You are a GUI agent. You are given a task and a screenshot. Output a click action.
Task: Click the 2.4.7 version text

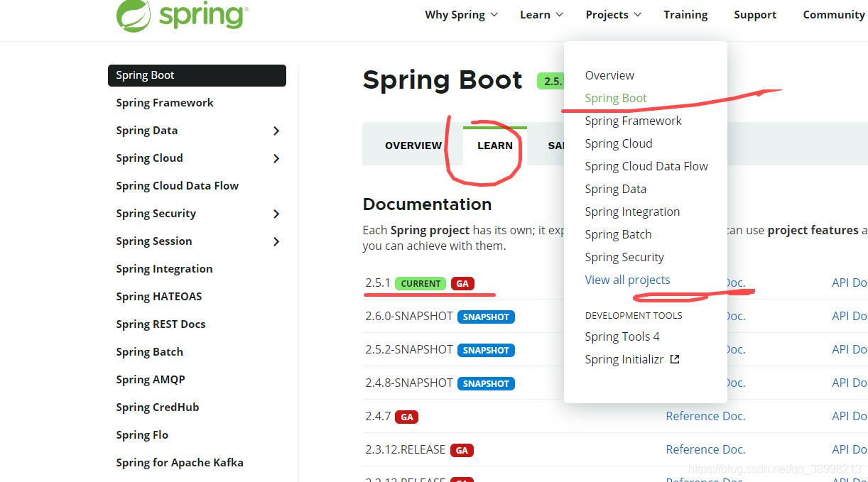(378, 416)
